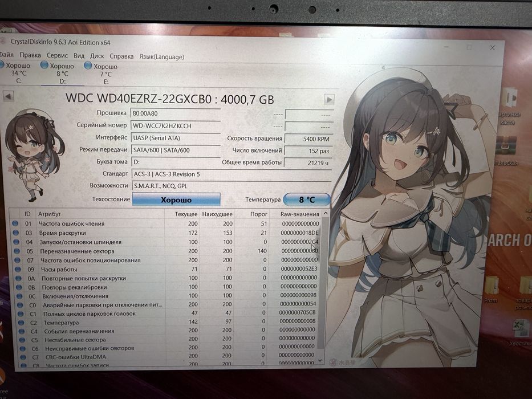This screenshot has height=399, width=532.
Task: Click status dot for Время раскрутки row
Action: pos(15,233)
